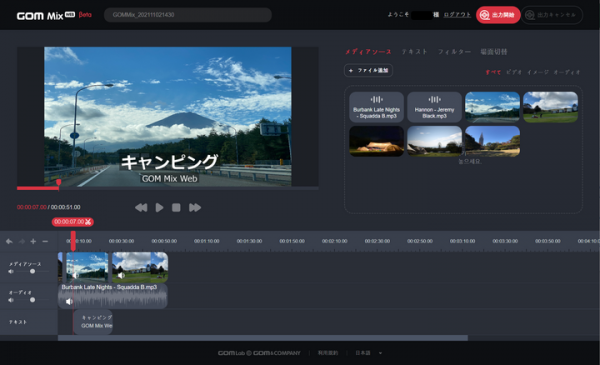This screenshot has width=600, height=365.
Task: Adjust the メディアソース track volume slider
Action: [33, 271]
